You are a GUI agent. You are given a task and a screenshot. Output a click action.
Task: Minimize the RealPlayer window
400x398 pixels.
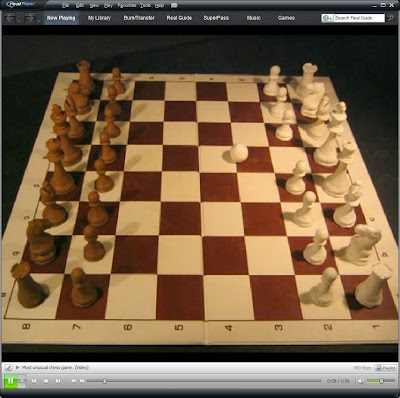point(375,5)
